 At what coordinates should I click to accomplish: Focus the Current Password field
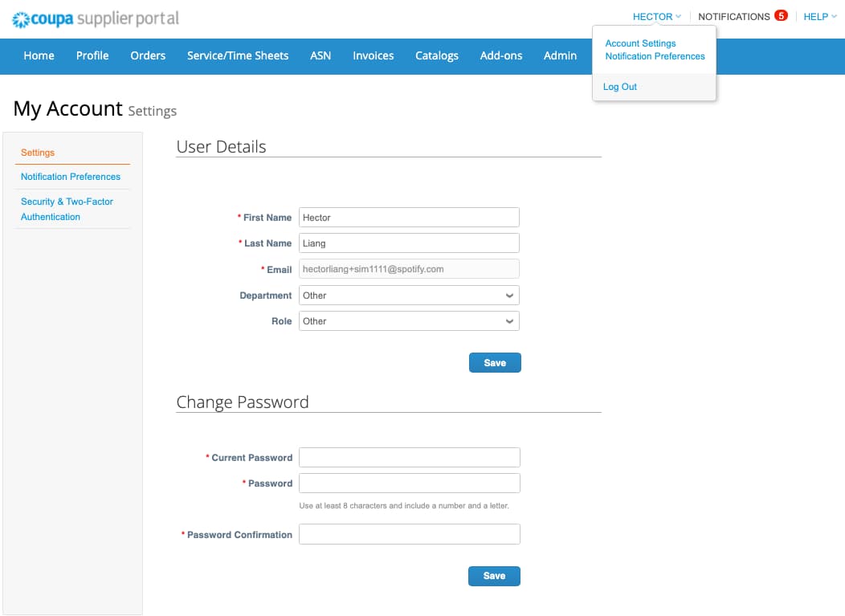[x=409, y=458]
